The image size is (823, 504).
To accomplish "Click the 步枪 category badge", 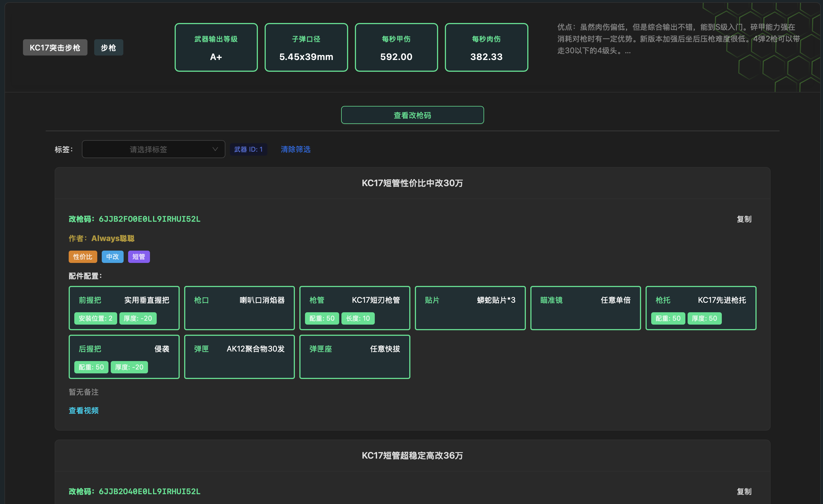I will [108, 47].
